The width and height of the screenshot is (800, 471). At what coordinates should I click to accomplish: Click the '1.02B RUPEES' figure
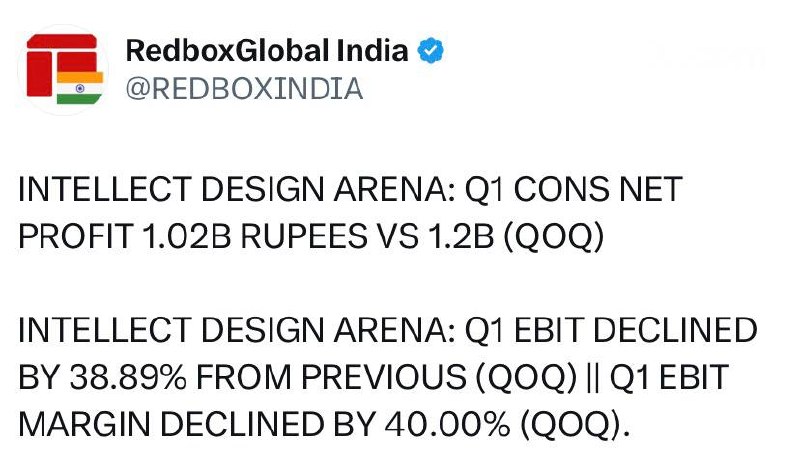point(254,237)
